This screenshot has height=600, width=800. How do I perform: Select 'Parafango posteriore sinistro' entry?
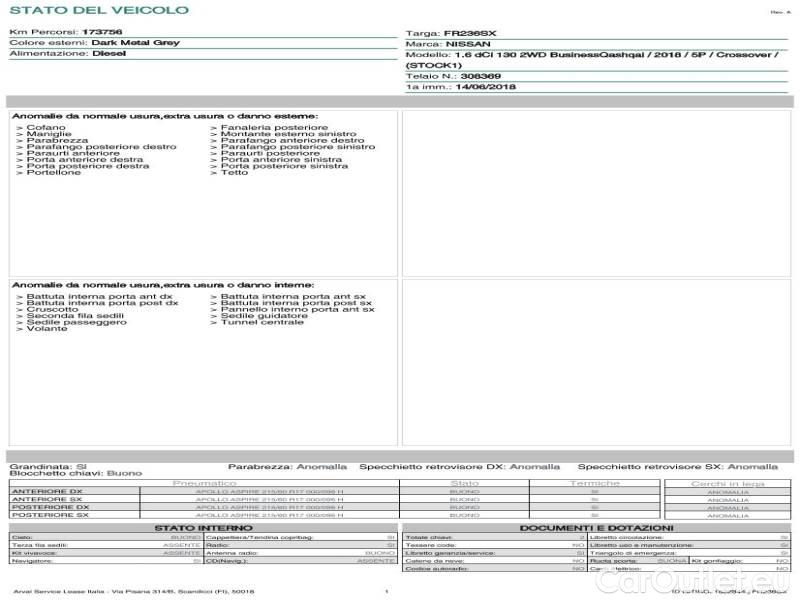tap(297, 146)
